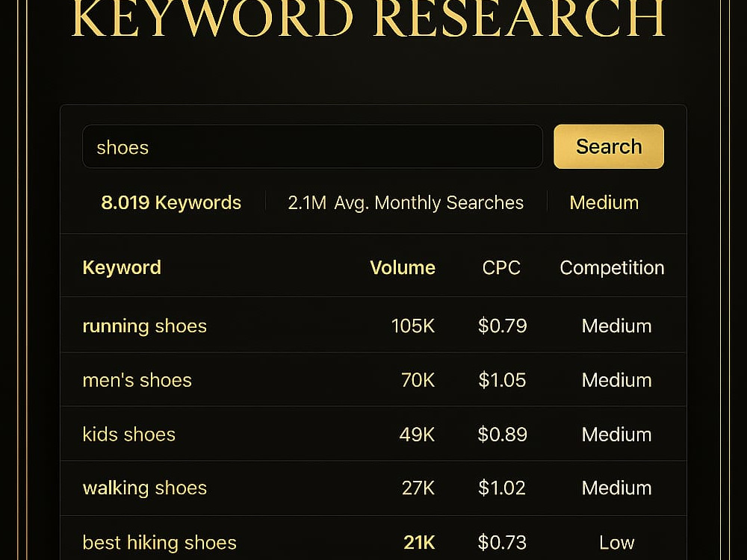Click the 105K volume value
Screen dimensions: 747x560
click(x=413, y=326)
